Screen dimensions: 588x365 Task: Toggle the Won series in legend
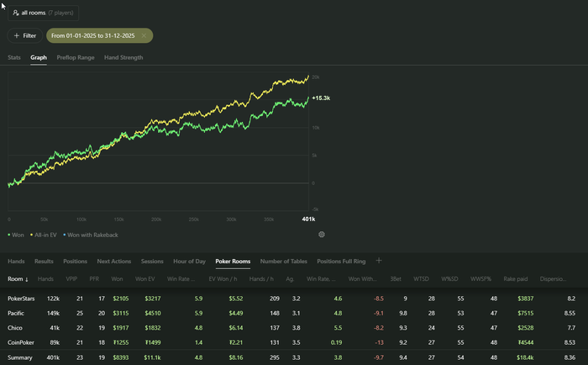[x=16, y=235]
